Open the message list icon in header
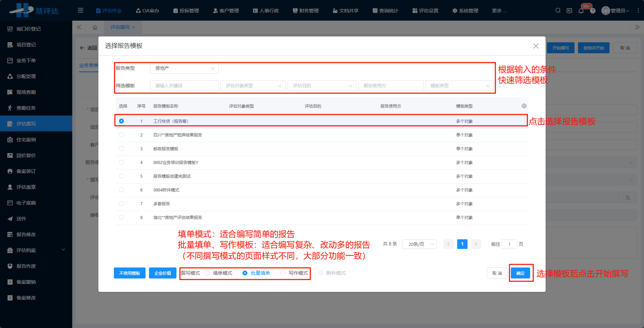The height and width of the screenshot is (328, 644). click(x=569, y=11)
